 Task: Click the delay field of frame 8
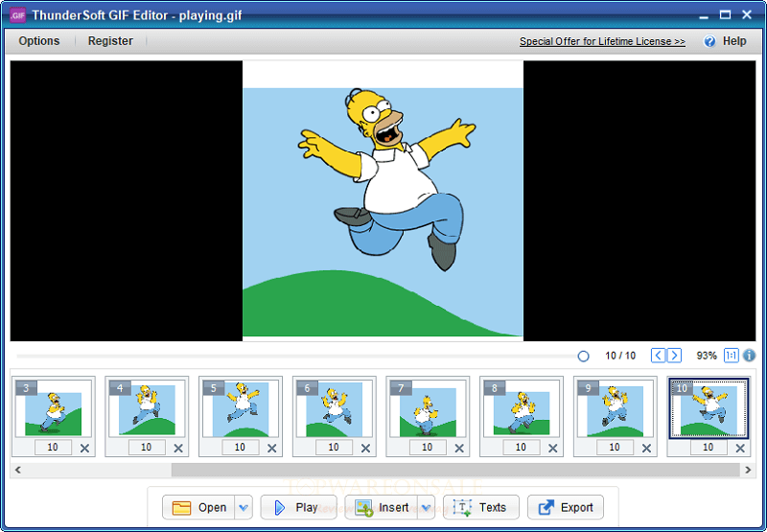522,448
